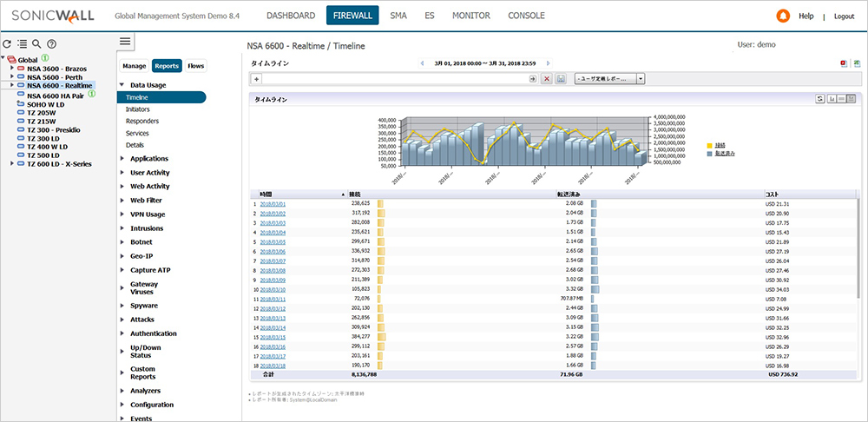Viewport: 868px width, 422px height.
Task: Collapse the Global tree node
Action: [x=3, y=59]
